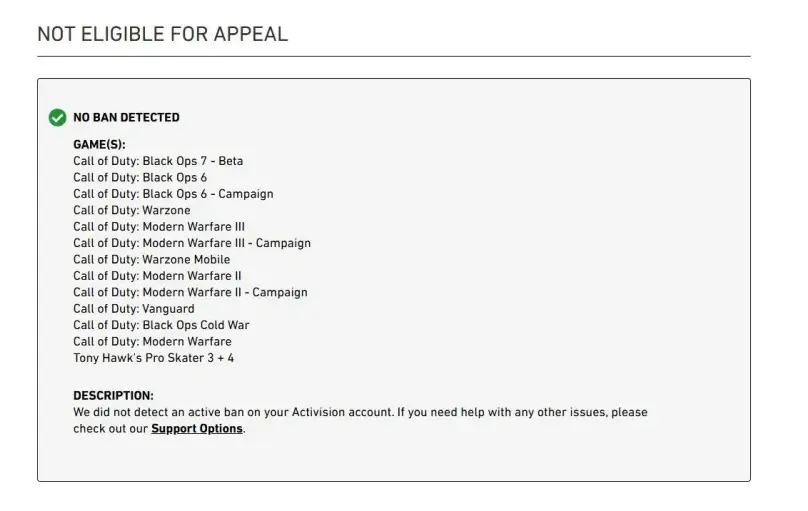Screen dimensions: 808x511
Task: Click the Black Ops Cold War entry
Action: (x=161, y=325)
